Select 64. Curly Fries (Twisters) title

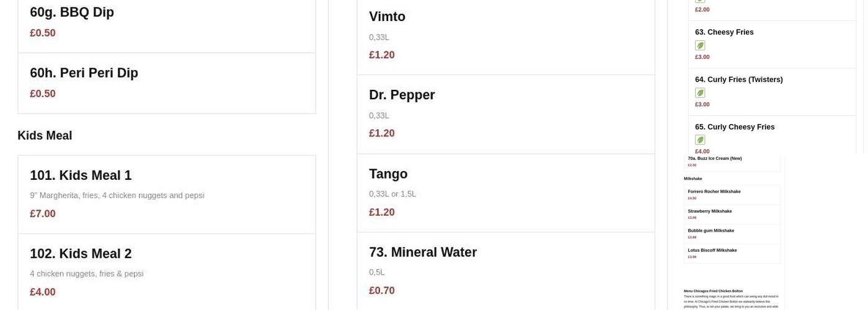coord(738,79)
